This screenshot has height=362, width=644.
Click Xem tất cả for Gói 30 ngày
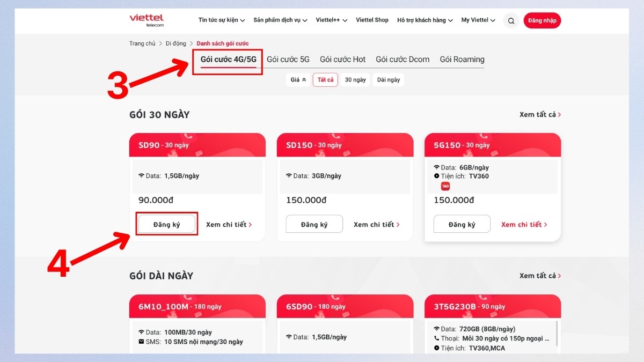[x=540, y=115]
